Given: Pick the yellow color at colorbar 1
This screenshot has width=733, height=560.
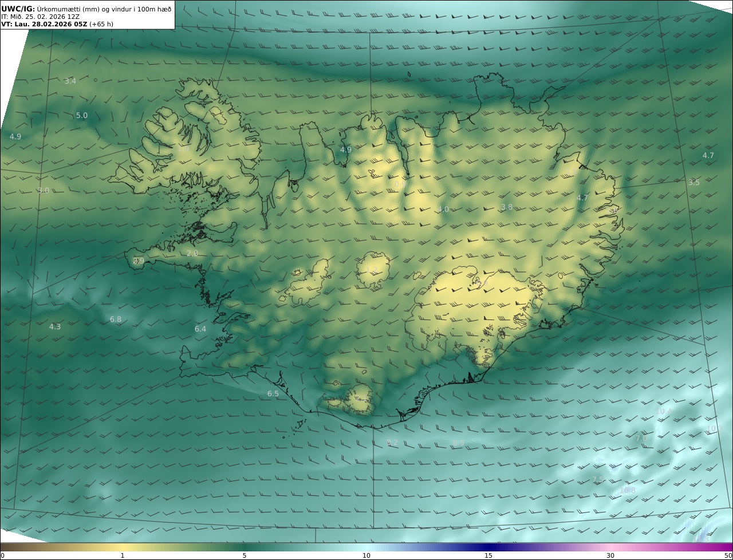Looking at the screenshot, I should click(123, 547).
